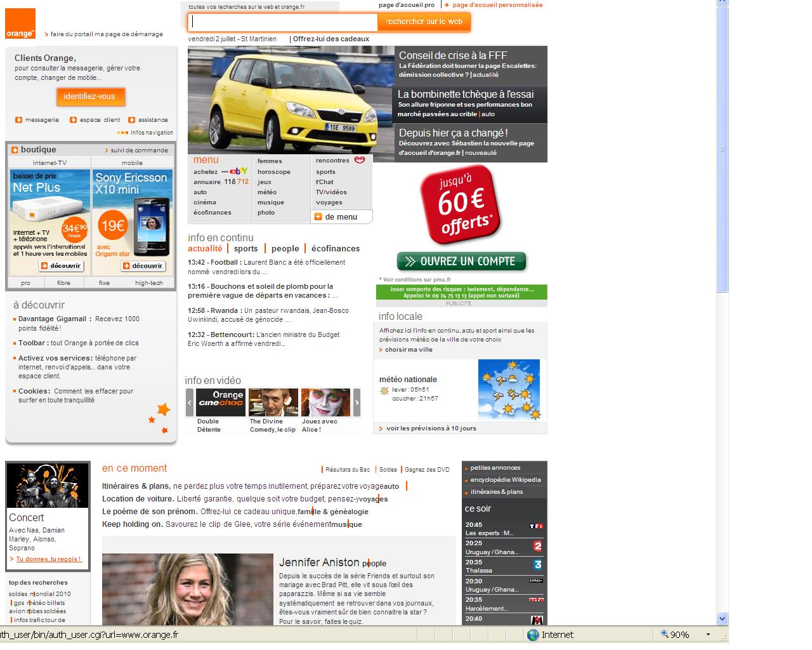Click the identifiez-vous button
This screenshot has height=650, width=812.
click(x=91, y=97)
